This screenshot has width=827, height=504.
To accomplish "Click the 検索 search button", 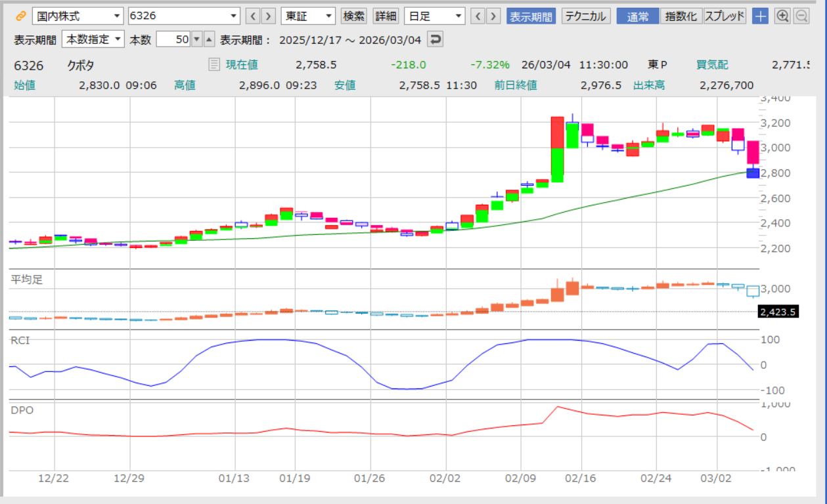I will click(355, 16).
